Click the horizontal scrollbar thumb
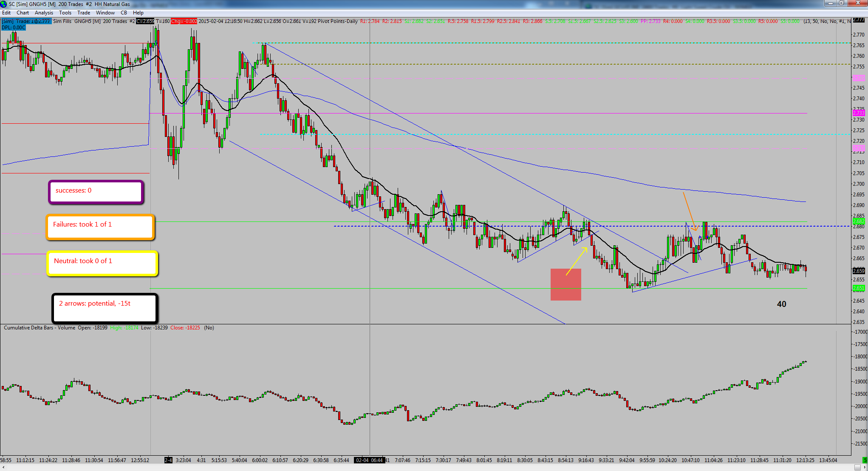The height and width of the screenshot is (471, 868). coord(857,468)
